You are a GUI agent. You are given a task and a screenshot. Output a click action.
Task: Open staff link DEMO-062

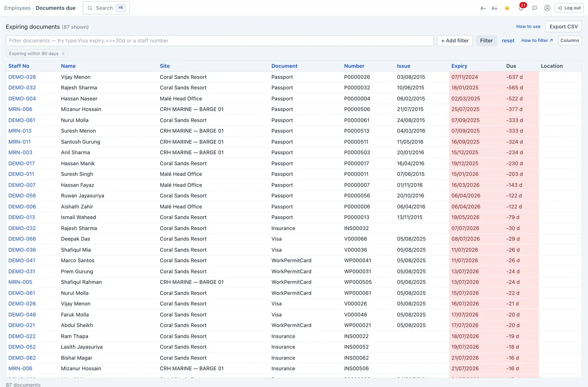click(x=22, y=358)
